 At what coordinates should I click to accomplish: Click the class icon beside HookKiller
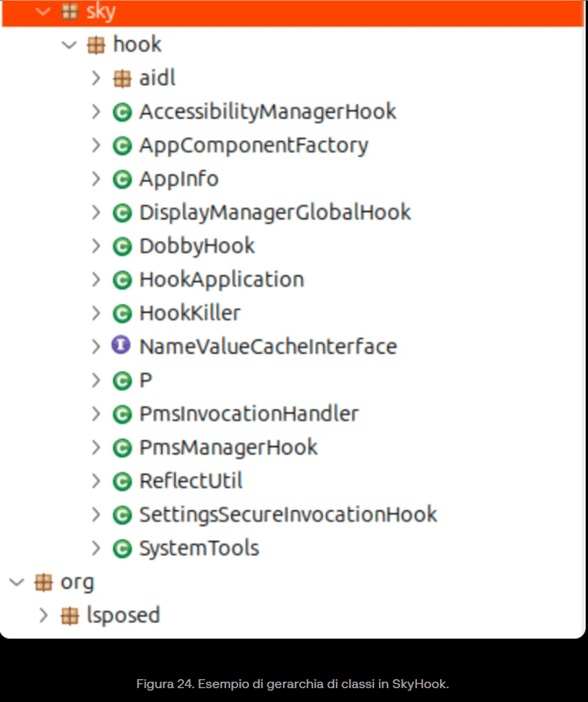tap(122, 313)
